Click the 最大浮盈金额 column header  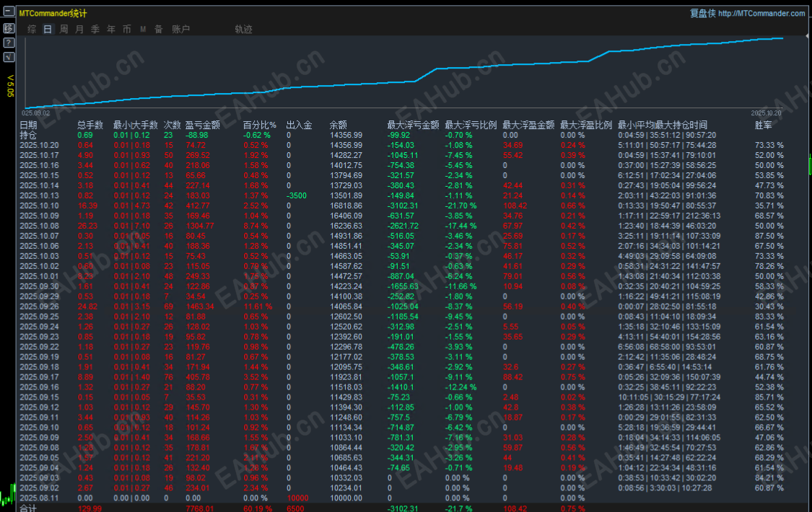click(x=529, y=125)
